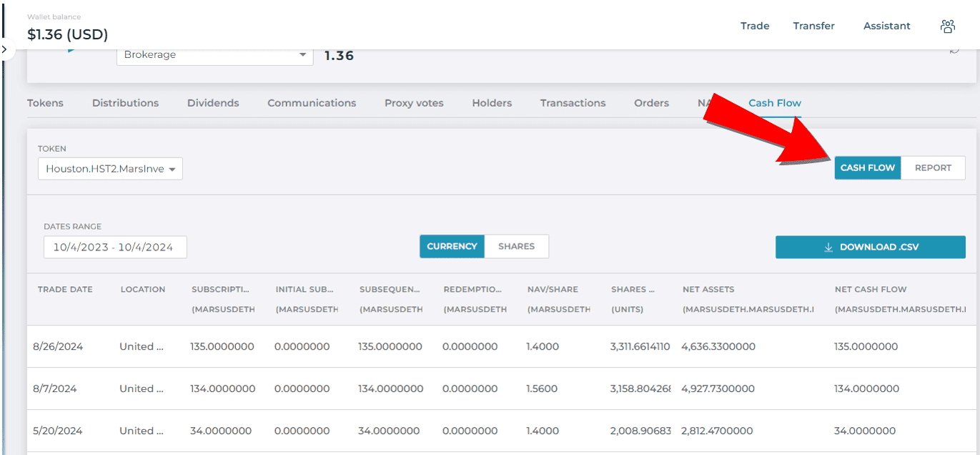
Task: Open the Token dropdown Houston.HST2.MarsInve
Action: click(110, 169)
